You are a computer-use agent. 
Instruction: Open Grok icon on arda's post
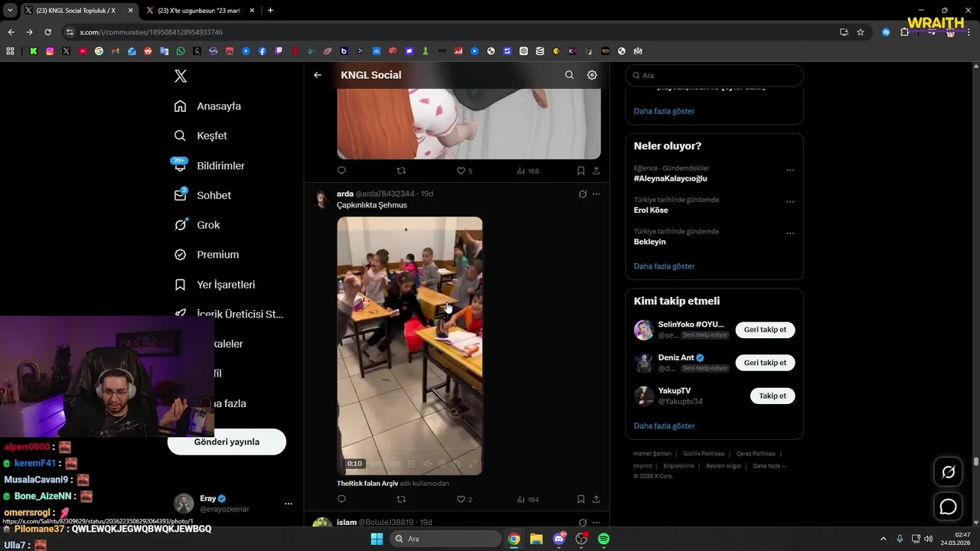583,194
